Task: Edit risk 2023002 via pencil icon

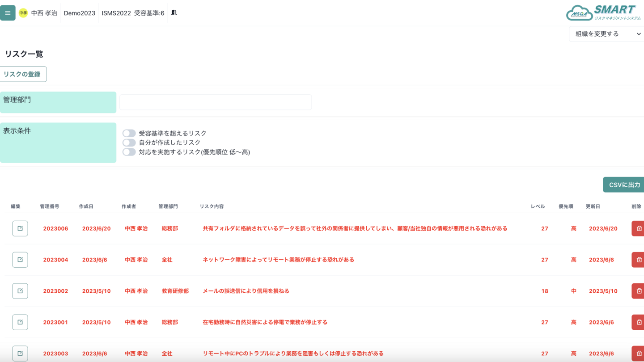Action: pos(20,291)
